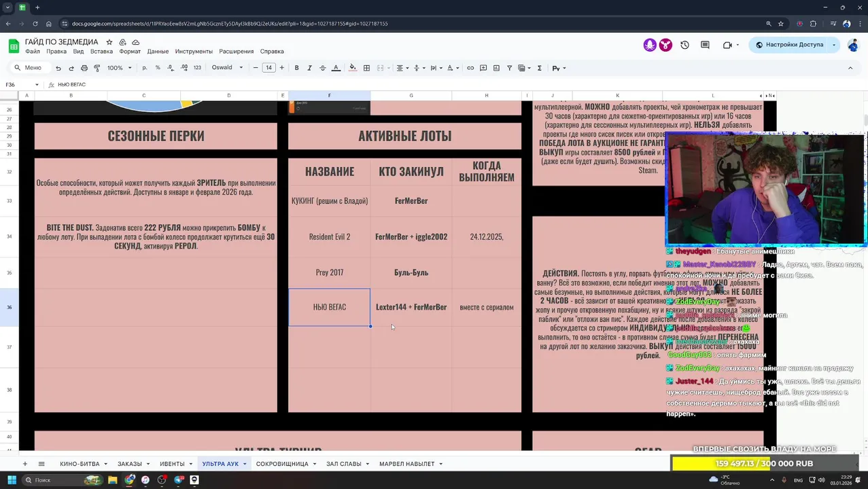Open the Правка menu
Image resolution: width=868 pixels, height=489 pixels.
tap(56, 52)
